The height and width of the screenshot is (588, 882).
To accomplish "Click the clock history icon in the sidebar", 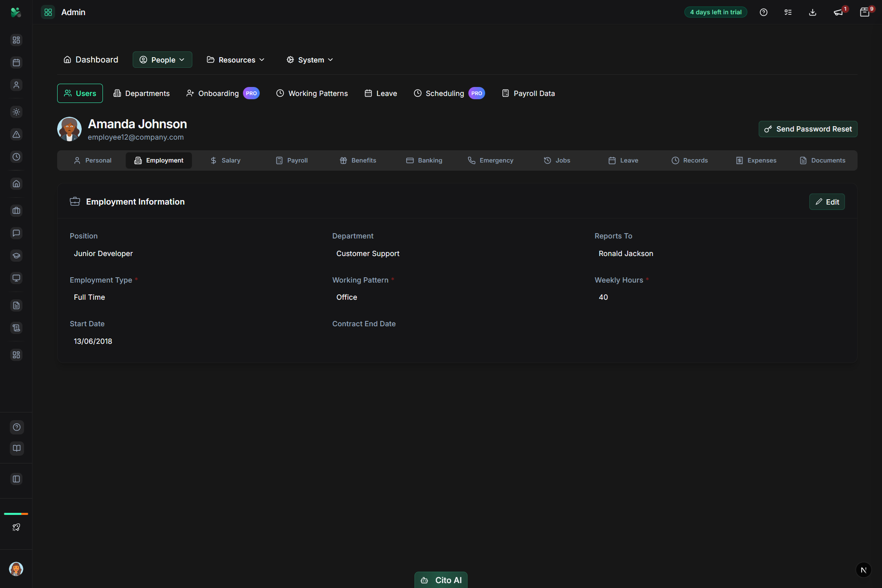I will tap(16, 156).
